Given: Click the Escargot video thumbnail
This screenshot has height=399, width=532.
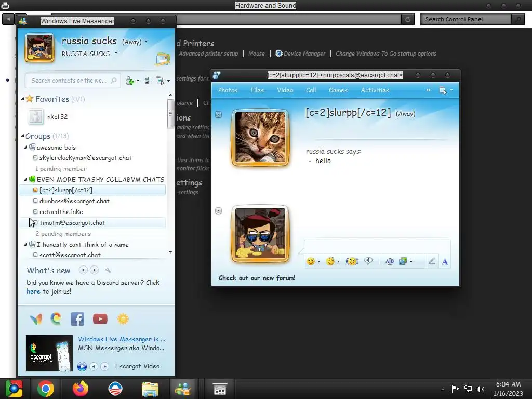Looking at the screenshot, I should [49, 353].
